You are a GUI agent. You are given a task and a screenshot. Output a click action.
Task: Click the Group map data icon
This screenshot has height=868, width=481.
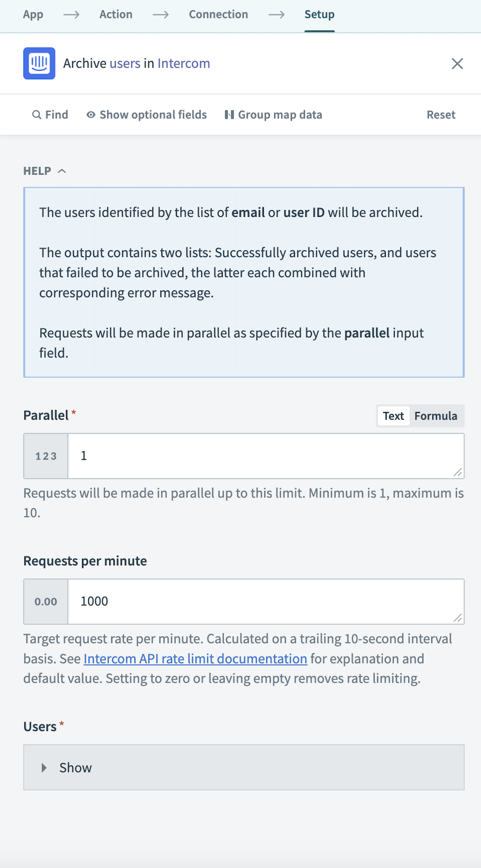[x=229, y=114]
